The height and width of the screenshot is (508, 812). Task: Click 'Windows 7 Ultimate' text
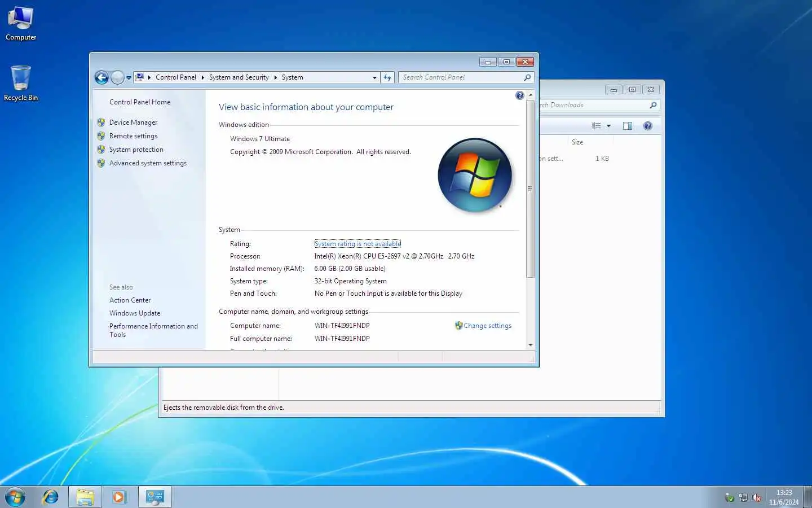pyautogui.click(x=260, y=139)
